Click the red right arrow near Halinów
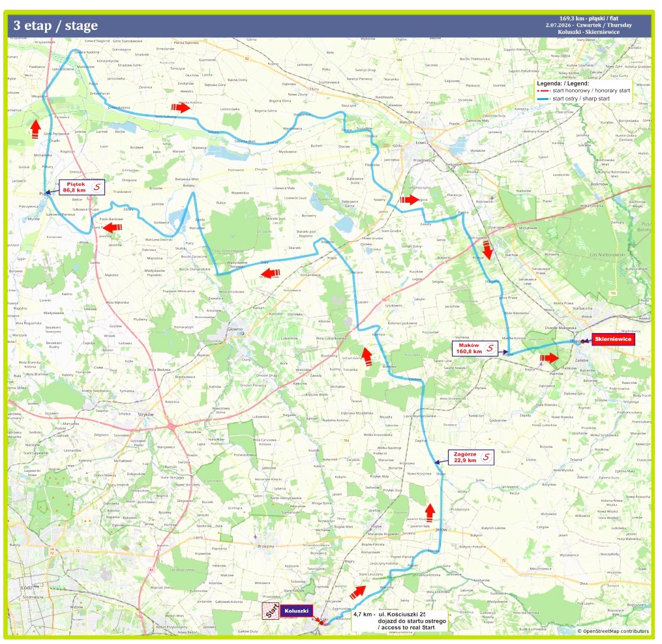This screenshot has height=644, width=662. click(x=549, y=358)
